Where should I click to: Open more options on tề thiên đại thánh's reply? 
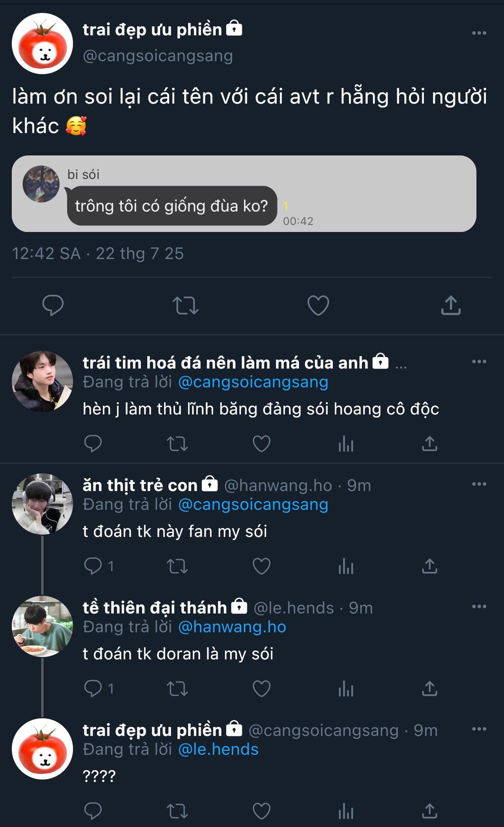tap(479, 606)
